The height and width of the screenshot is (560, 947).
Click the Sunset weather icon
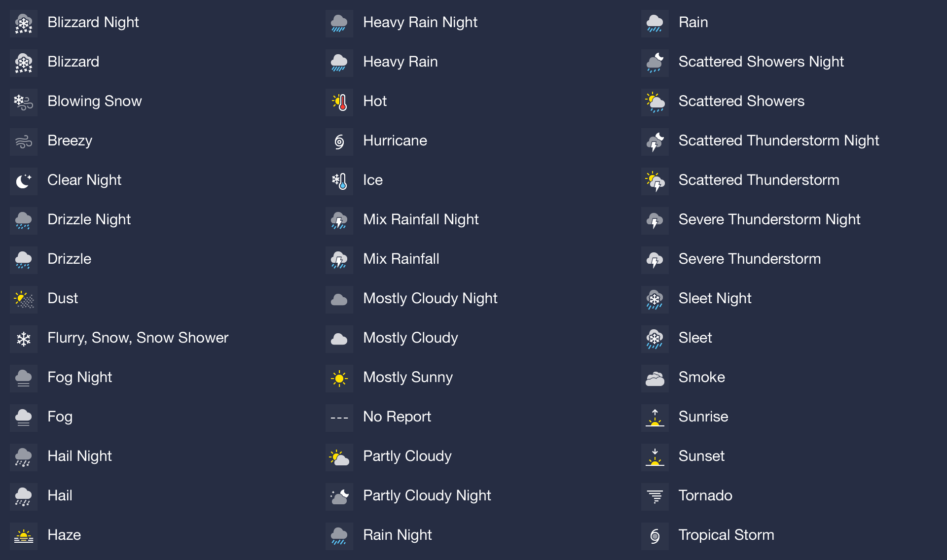tap(654, 456)
